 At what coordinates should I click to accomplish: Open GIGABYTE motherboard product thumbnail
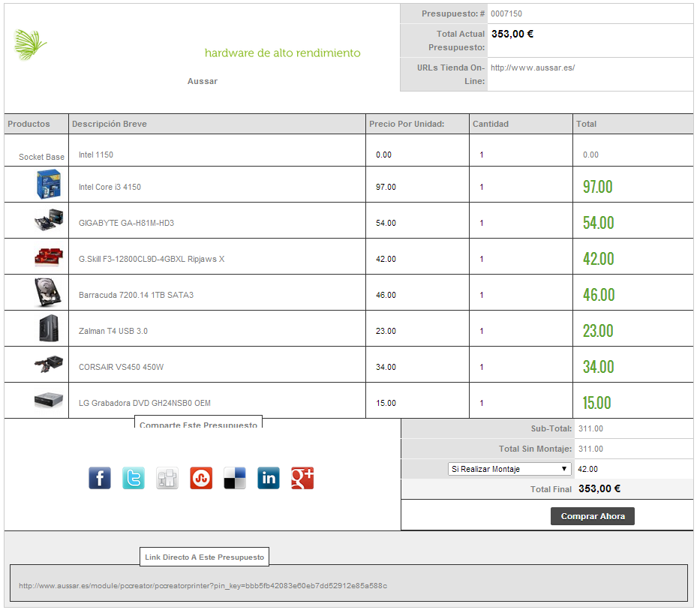(49, 220)
